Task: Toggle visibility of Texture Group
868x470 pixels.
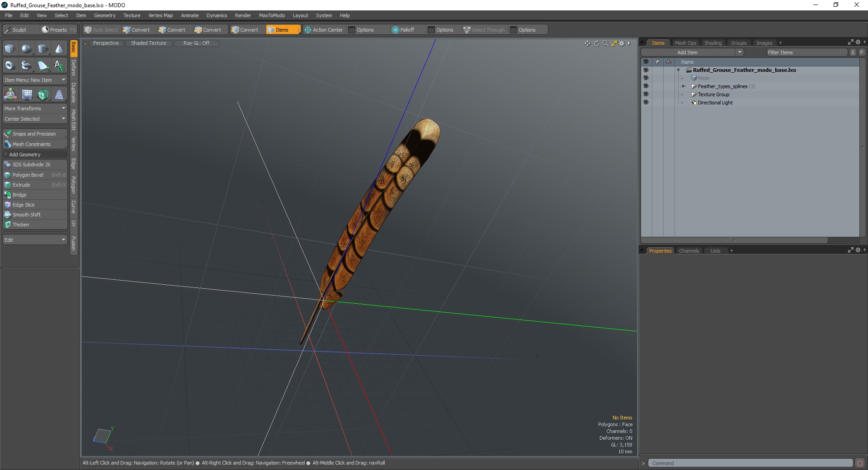Action: (646, 94)
